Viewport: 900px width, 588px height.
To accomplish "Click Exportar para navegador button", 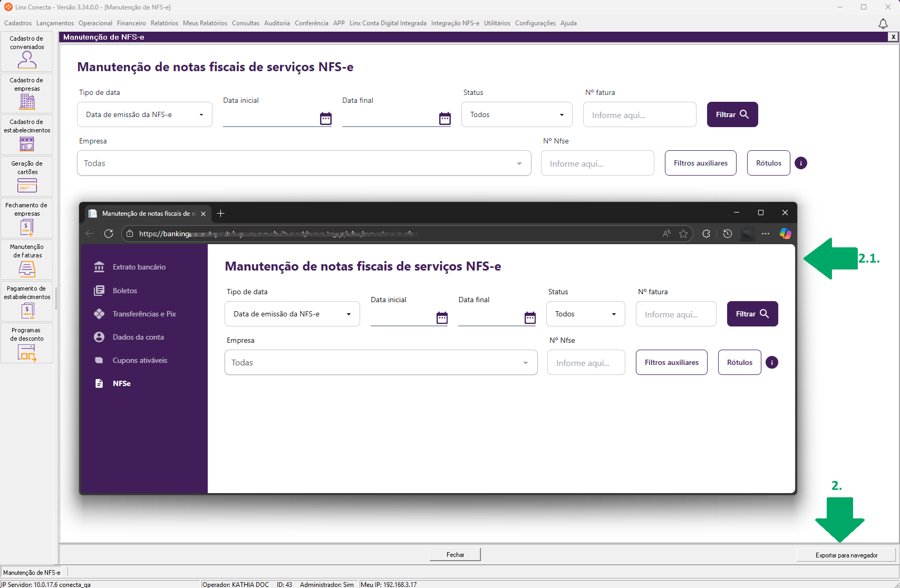I will click(x=846, y=555).
